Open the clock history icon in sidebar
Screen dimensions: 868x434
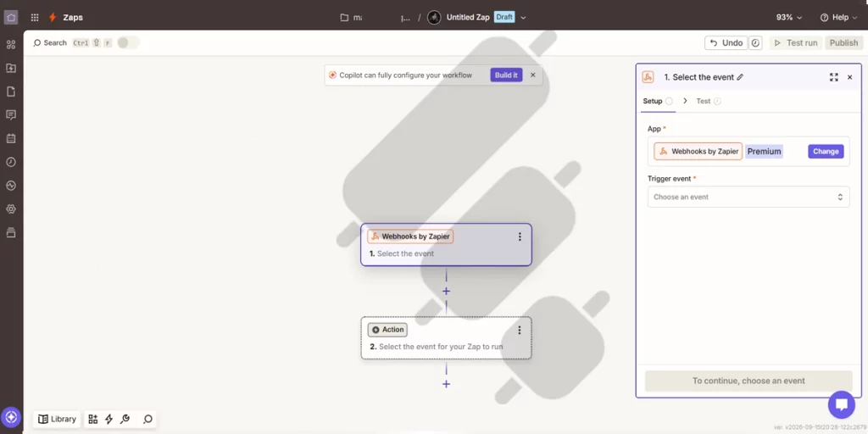[x=11, y=162]
